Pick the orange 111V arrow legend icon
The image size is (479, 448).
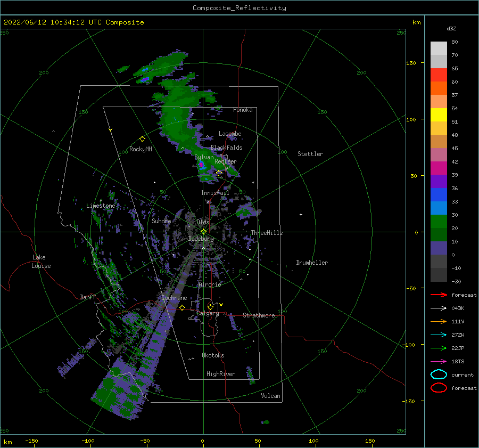click(439, 321)
